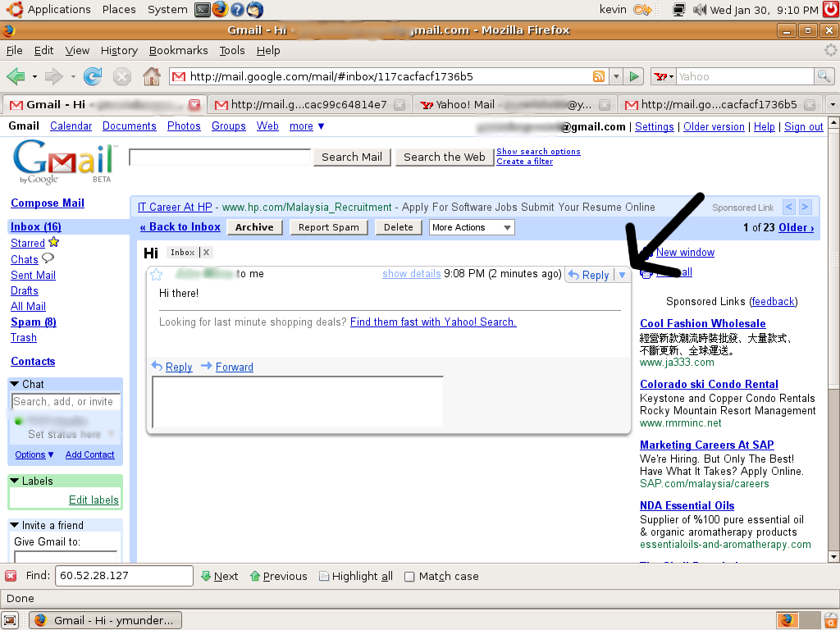Show next sponsored link arrow
This screenshot has height=630, width=840.
(x=806, y=207)
